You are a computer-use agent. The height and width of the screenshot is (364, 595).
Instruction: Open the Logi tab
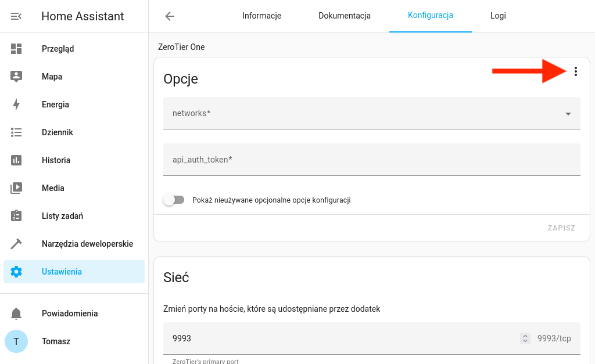[x=498, y=16]
